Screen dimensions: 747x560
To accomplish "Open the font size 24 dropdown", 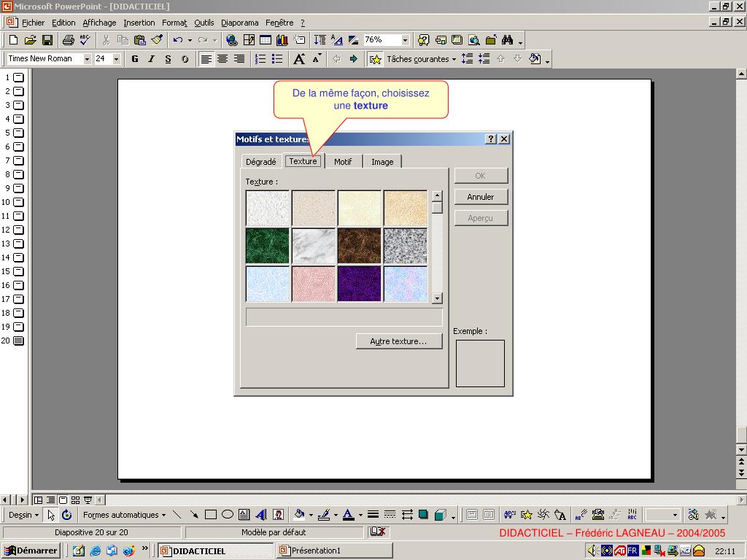I will [x=116, y=59].
